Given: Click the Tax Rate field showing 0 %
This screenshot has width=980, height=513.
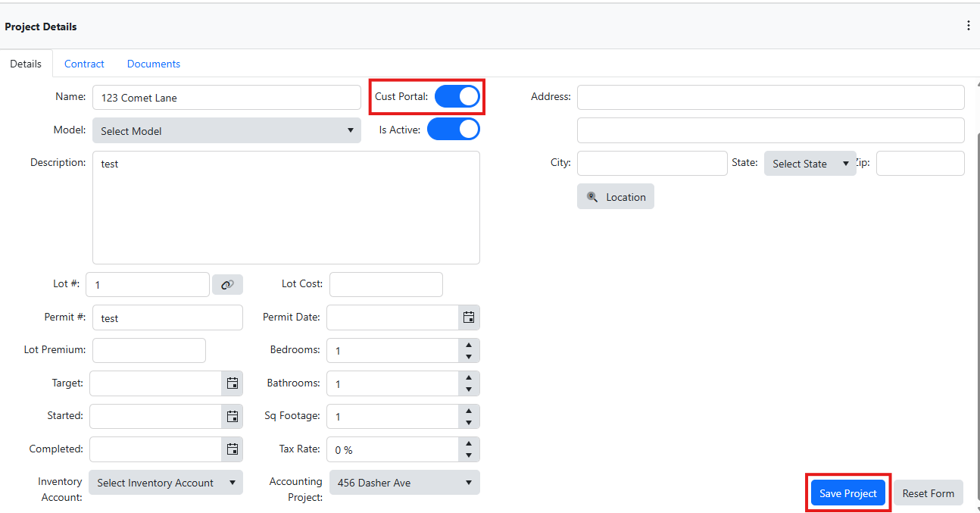Looking at the screenshot, I should (392, 449).
